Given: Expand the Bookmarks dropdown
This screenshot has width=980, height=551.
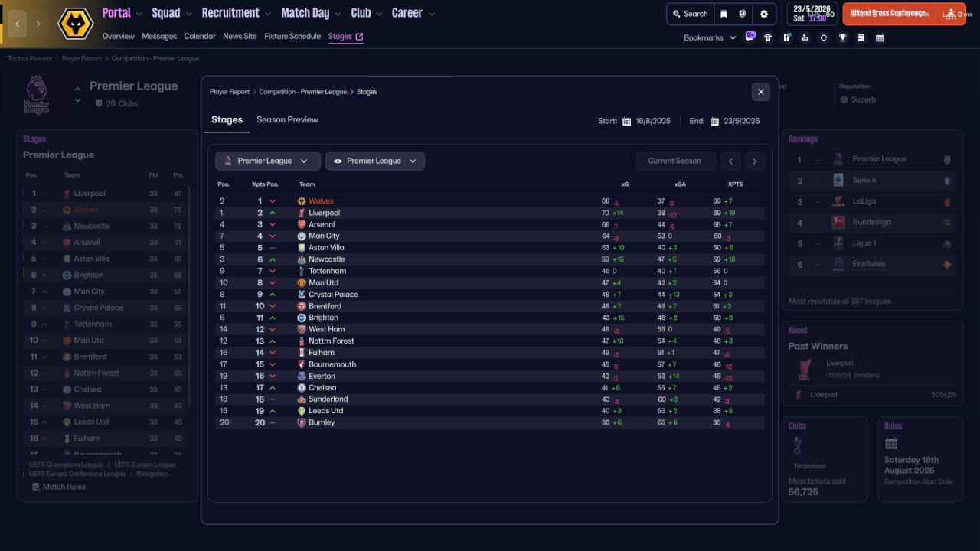Looking at the screenshot, I should click(710, 37).
